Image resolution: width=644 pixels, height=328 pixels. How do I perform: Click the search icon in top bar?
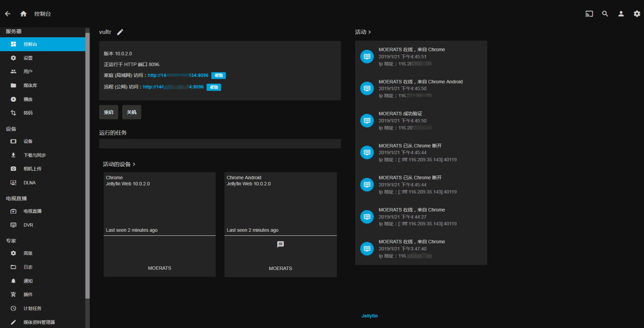point(605,14)
